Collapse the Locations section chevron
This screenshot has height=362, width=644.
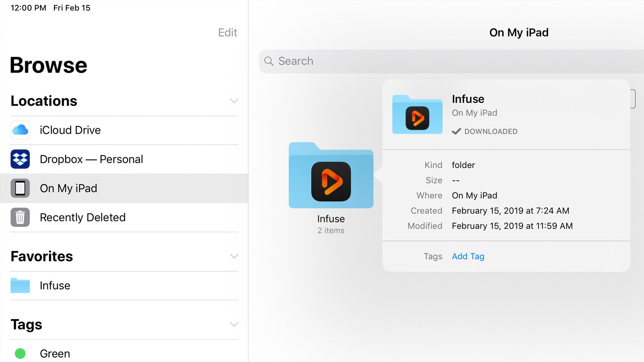pos(234,101)
